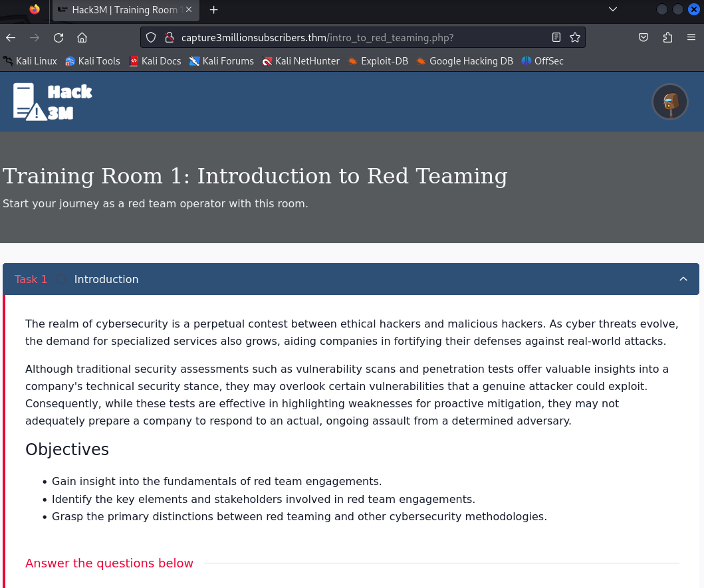The image size is (704, 588).
Task: Click the Hack3M site logo
Action: (53, 102)
